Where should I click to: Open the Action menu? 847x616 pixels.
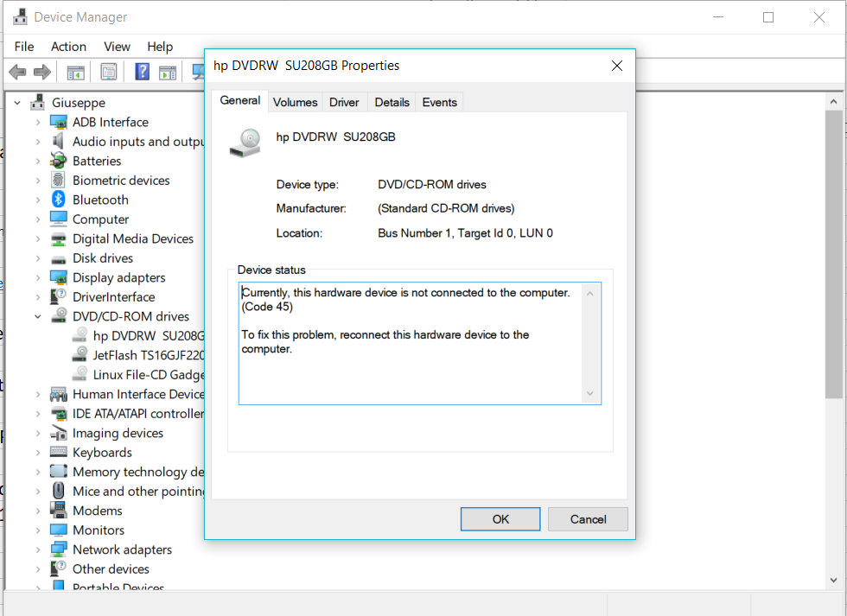click(68, 47)
